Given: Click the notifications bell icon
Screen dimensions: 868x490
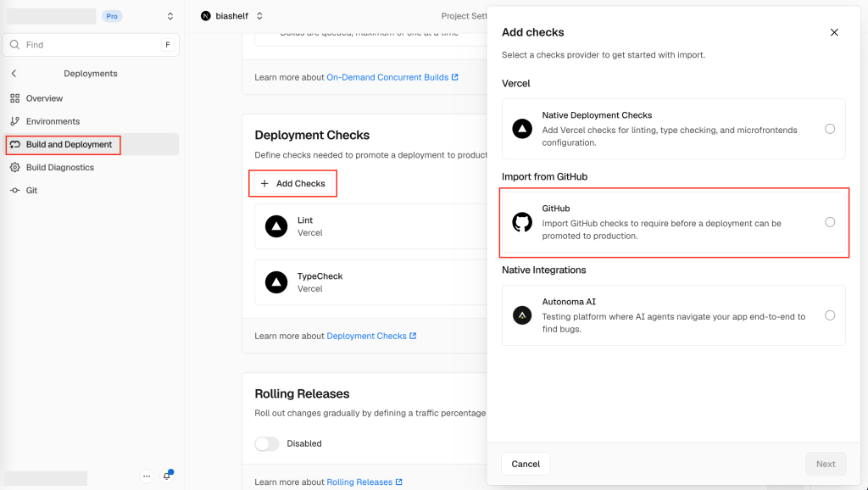Looking at the screenshot, I should click(x=167, y=476).
